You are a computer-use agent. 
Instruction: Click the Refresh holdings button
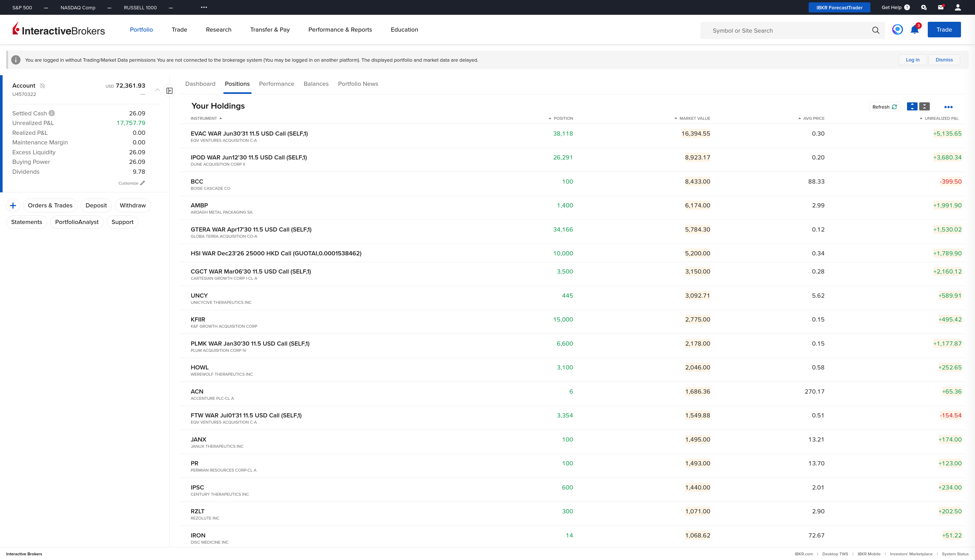[x=884, y=107]
